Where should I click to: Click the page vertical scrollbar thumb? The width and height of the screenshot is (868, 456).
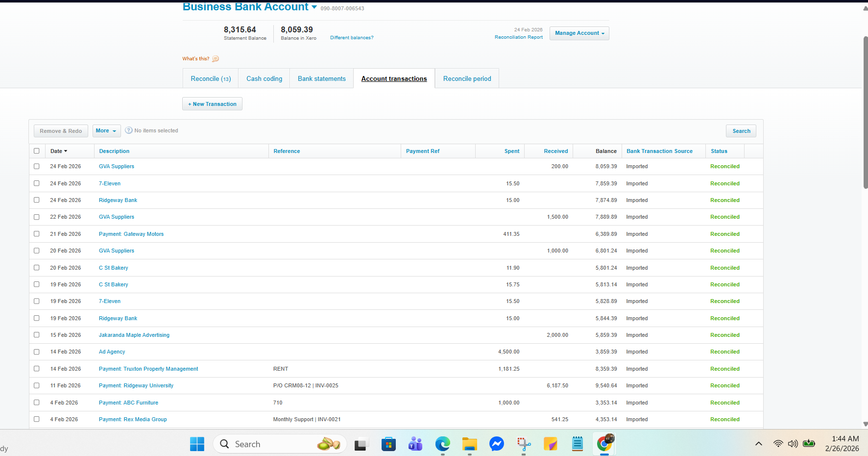pos(865,113)
